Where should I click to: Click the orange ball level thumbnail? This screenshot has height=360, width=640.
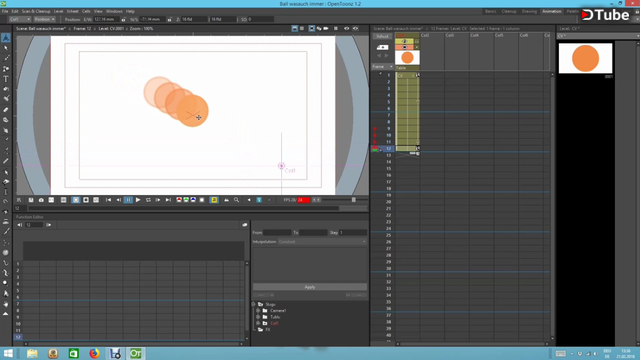coord(585,58)
